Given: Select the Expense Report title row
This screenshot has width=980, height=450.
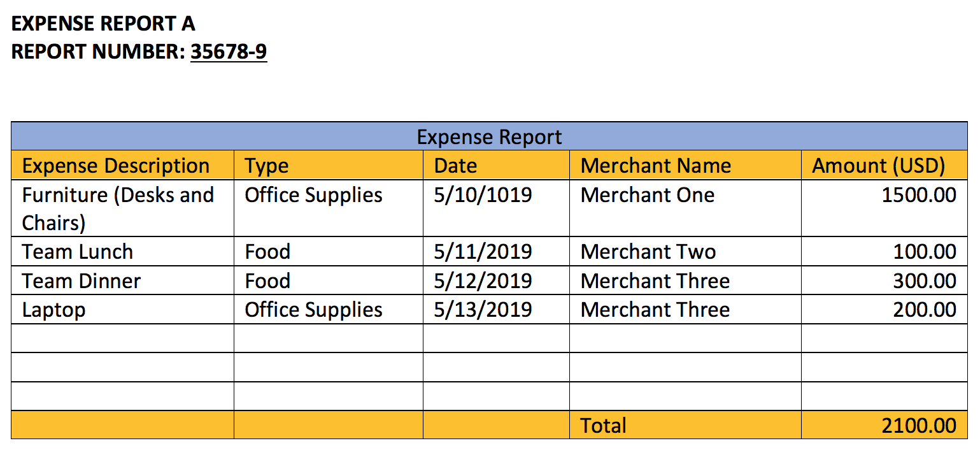Looking at the screenshot, I should [489, 136].
